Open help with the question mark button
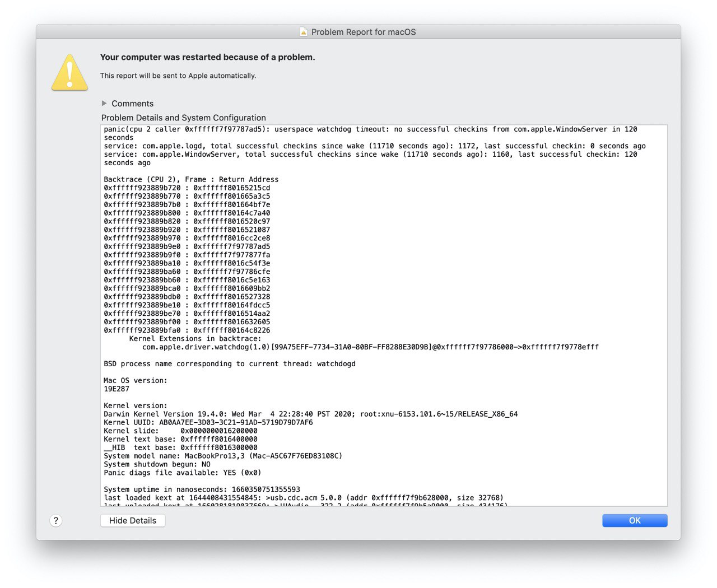The height and width of the screenshot is (588, 717). [x=55, y=520]
